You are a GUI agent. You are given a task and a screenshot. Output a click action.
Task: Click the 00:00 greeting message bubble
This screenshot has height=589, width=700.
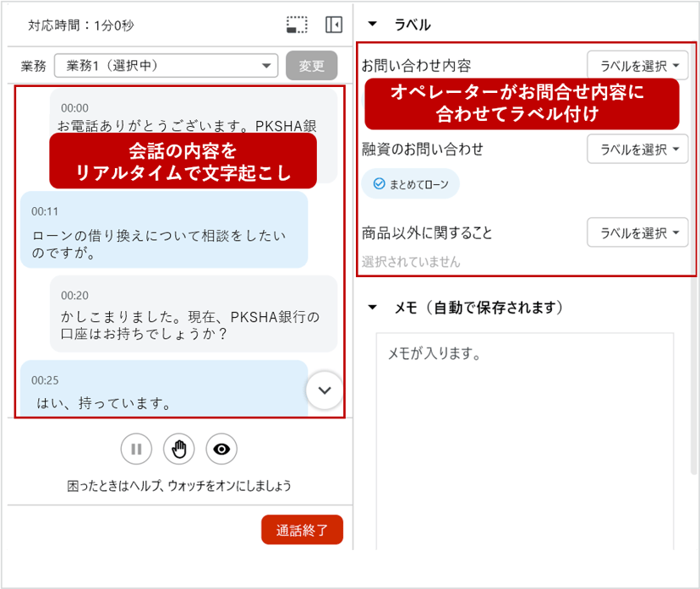pyautogui.click(x=193, y=116)
